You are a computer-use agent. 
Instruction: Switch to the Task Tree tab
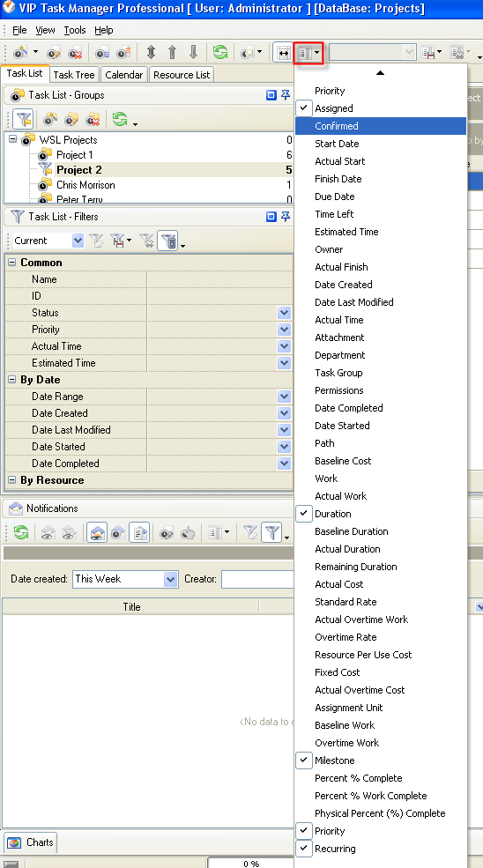tap(74, 75)
